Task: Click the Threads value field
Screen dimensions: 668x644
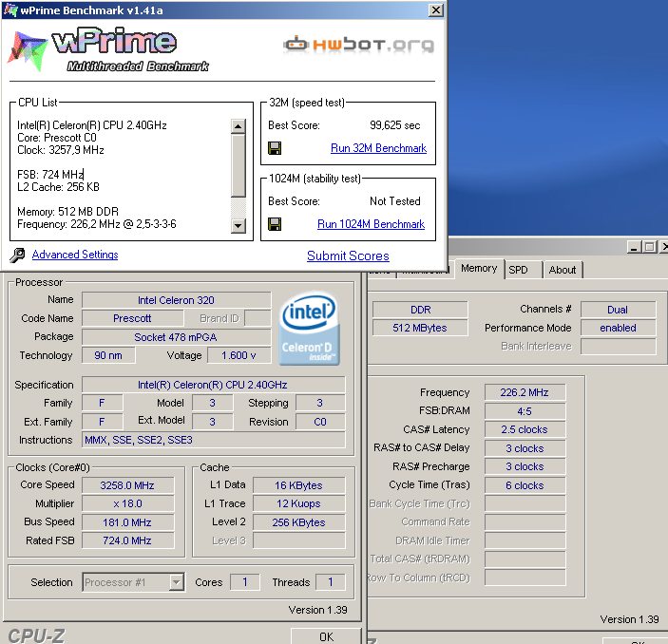Action: [x=330, y=582]
